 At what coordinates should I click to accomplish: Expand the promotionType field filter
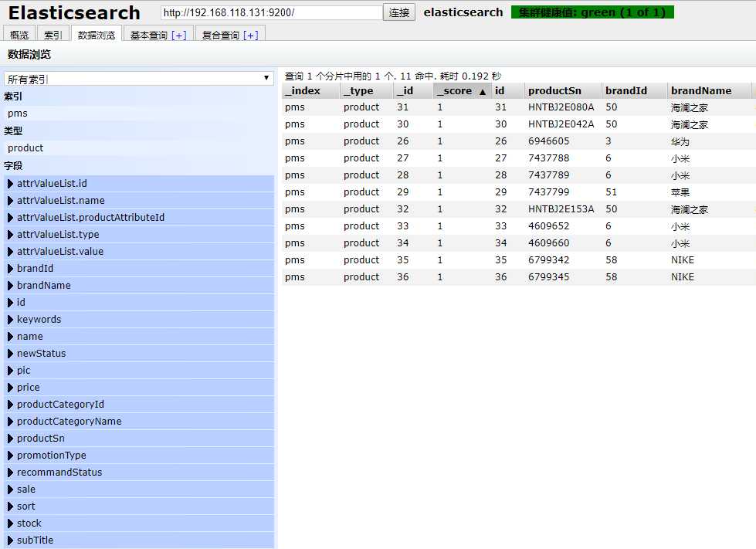(139, 455)
